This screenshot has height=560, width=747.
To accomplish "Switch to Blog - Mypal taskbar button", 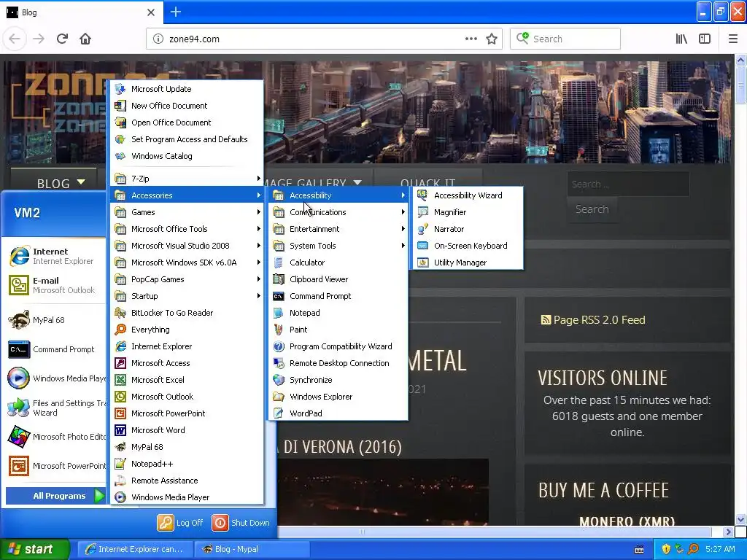I will [252, 549].
